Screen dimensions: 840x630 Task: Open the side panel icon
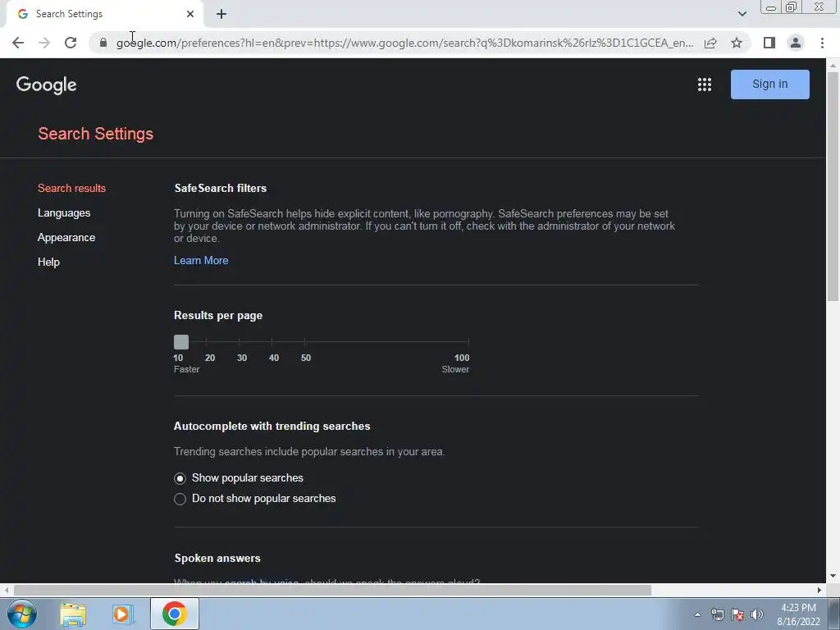pos(769,43)
